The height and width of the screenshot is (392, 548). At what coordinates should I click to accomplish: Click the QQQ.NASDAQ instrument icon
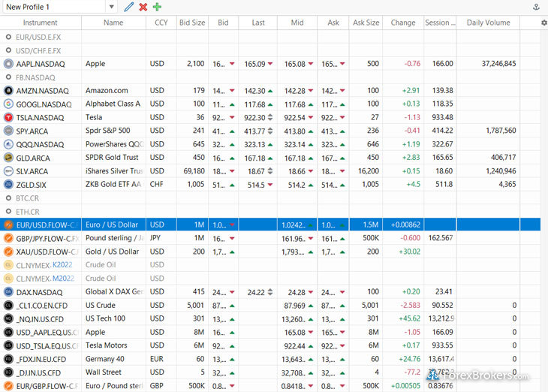tap(8, 144)
